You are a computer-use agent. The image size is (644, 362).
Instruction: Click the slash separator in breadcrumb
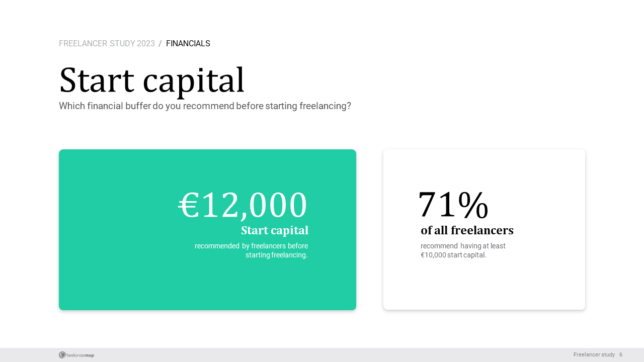(160, 44)
